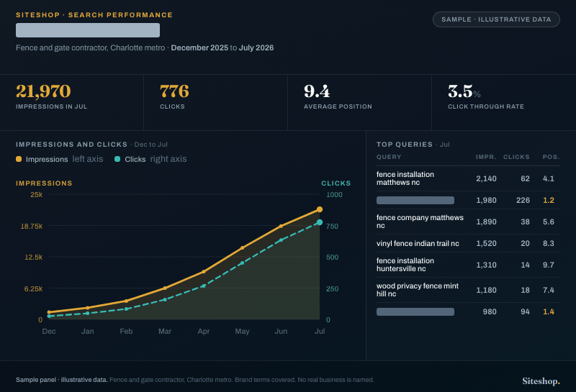Click the Sample Illustrative Data badge
576x392 pixels.
(x=496, y=19)
